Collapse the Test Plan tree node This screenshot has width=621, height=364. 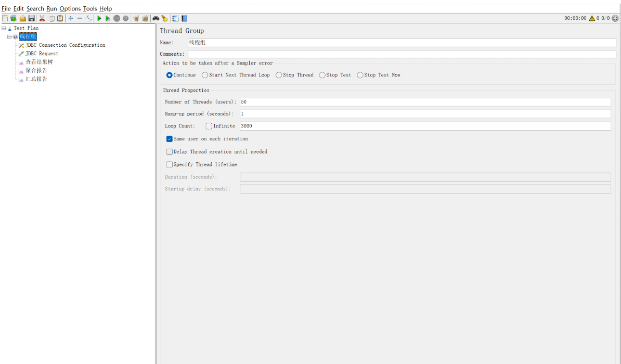click(x=4, y=28)
